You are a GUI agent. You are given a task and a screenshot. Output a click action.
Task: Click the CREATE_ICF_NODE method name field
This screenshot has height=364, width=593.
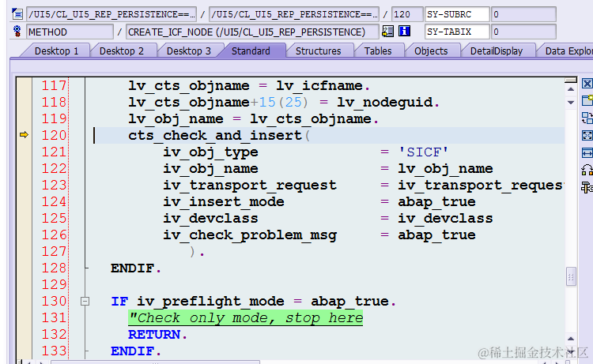pos(252,32)
